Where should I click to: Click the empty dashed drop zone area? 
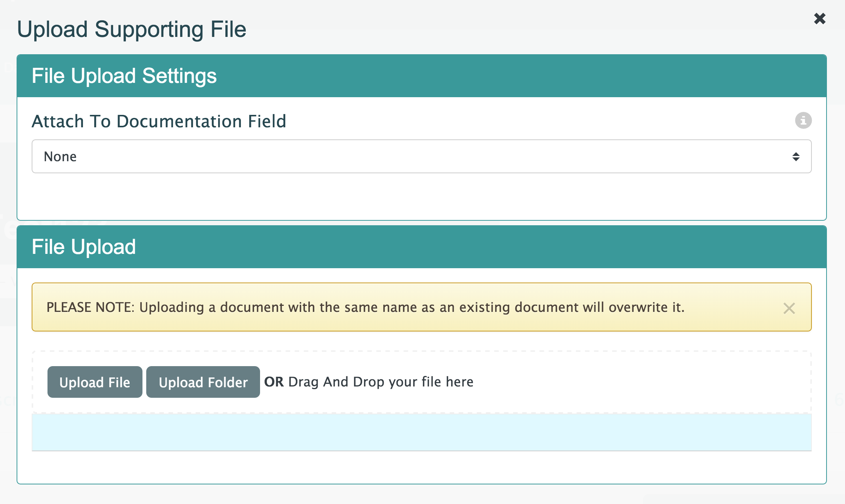tap(641, 382)
